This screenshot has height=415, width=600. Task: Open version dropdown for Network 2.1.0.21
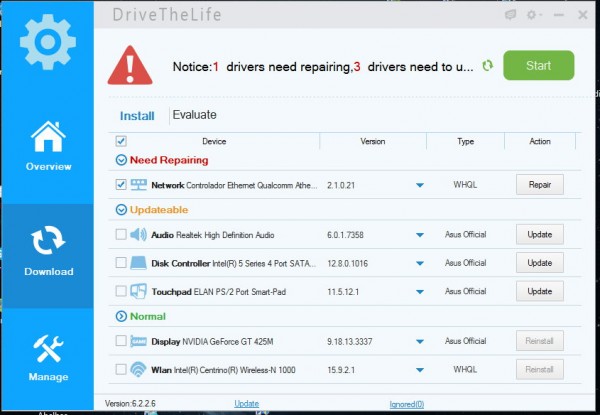420,185
